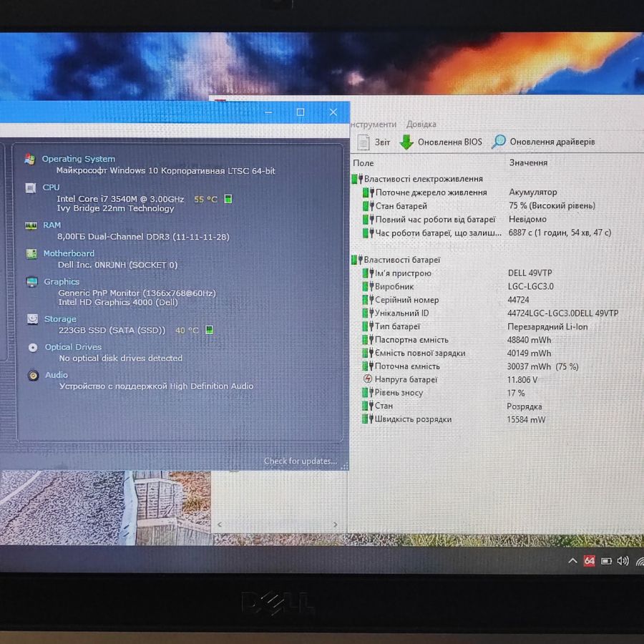Click the SSD temperature status indicator icon

tap(209, 330)
